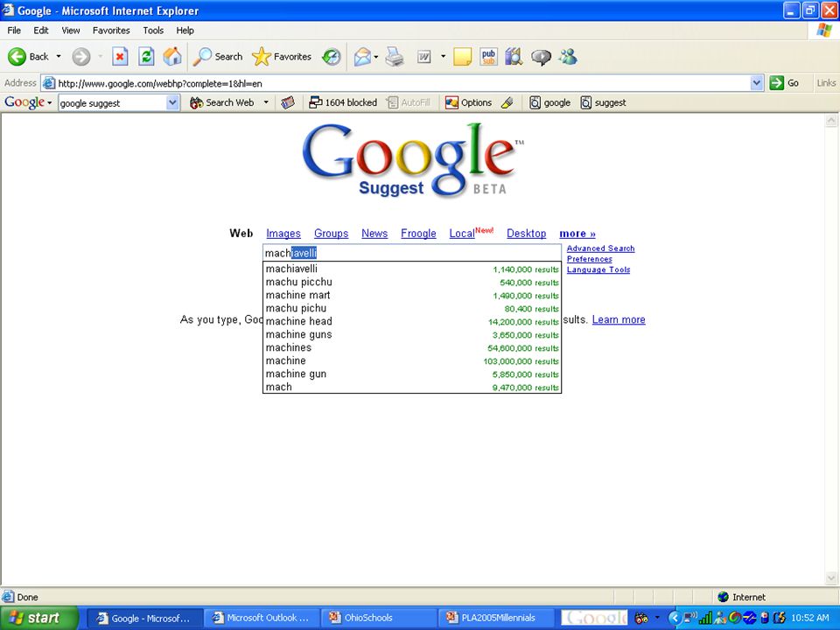Image resolution: width=840 pixels, height=630 pixels.
Task: Open the Search Web dropdown arrow
Action: click(x=266, y=102)
